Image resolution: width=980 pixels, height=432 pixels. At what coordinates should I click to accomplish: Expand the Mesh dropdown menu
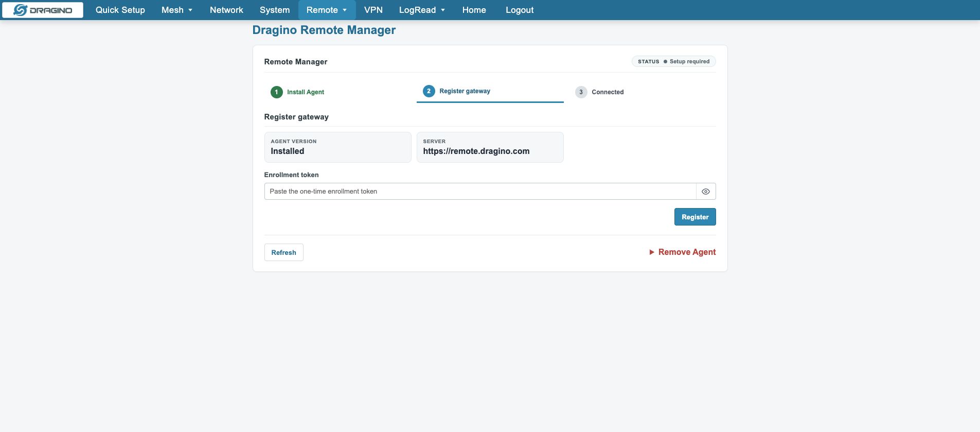coord(177,10)
